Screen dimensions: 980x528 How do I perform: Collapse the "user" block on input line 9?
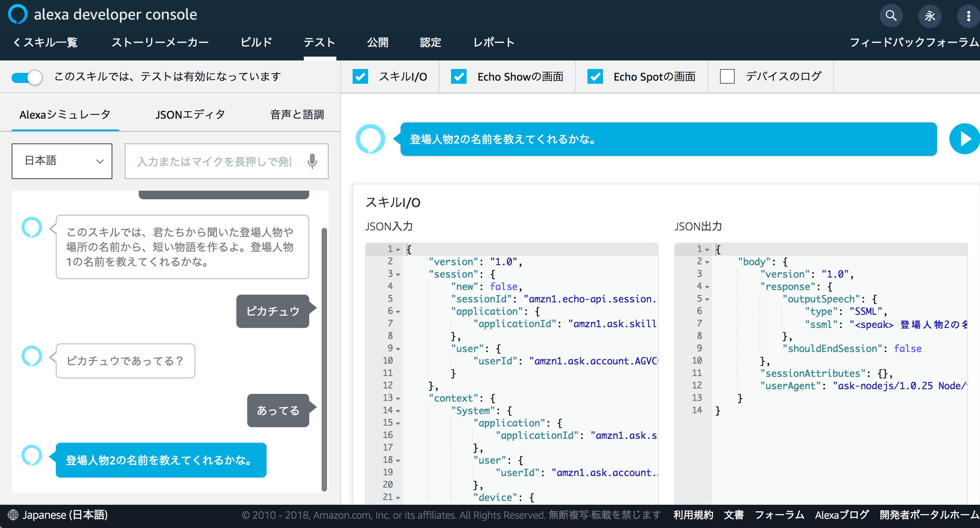tap(398, 349)
